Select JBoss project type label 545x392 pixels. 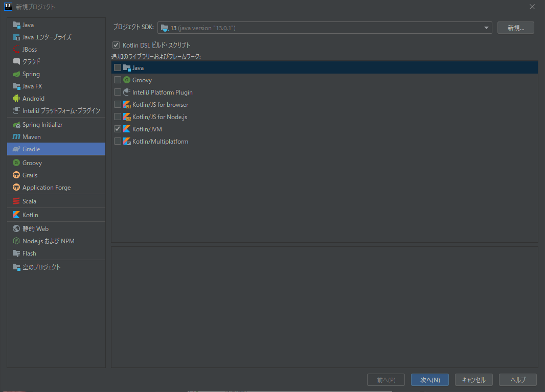tap(30, 50)
